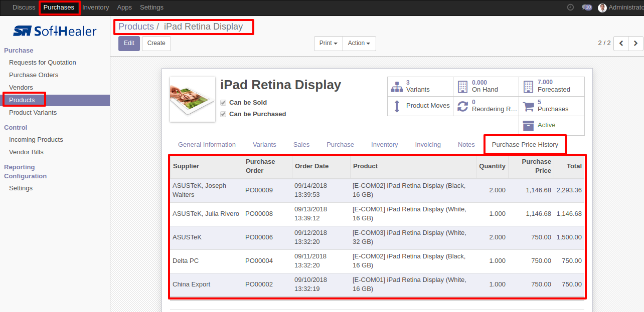
Task: Click the Active archive box icon
Action: point(528,125)
